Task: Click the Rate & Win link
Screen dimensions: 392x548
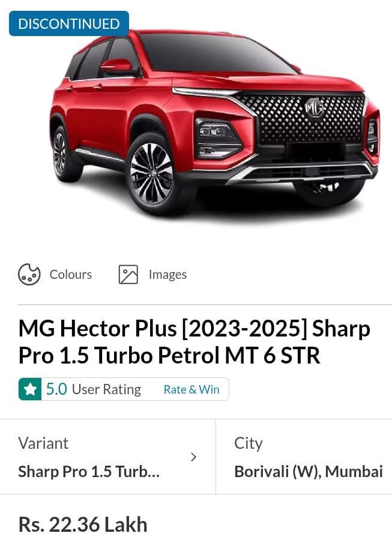Action: pos(191,389)
